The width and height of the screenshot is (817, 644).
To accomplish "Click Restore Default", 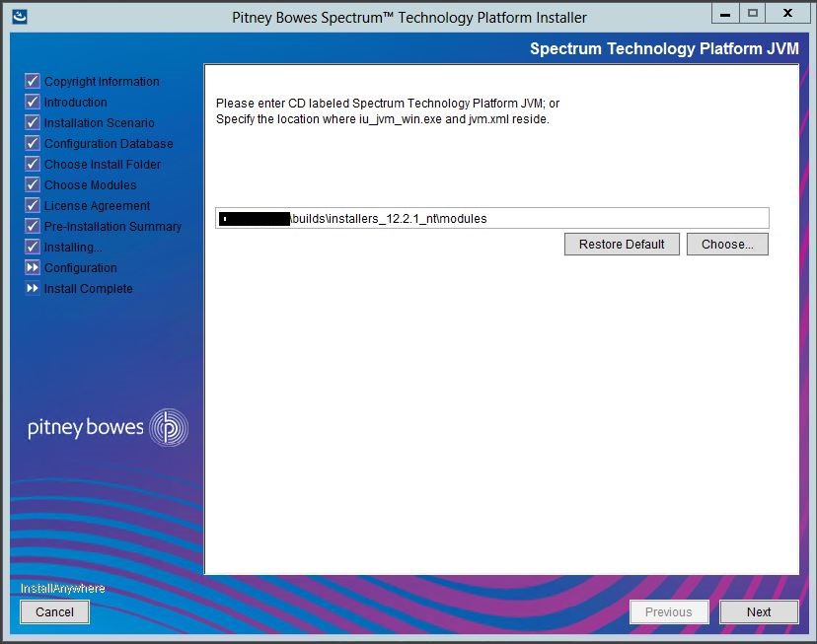I will tap(622, 244).
